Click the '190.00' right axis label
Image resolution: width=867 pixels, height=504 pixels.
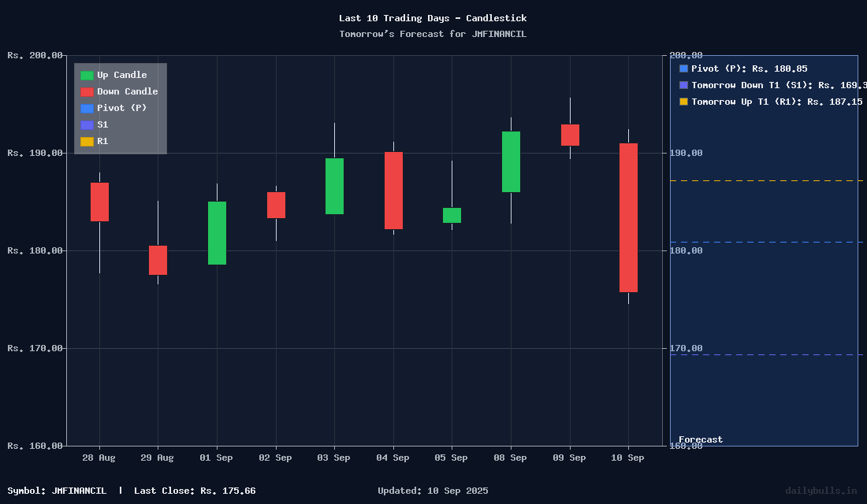[x=687, y=153]
